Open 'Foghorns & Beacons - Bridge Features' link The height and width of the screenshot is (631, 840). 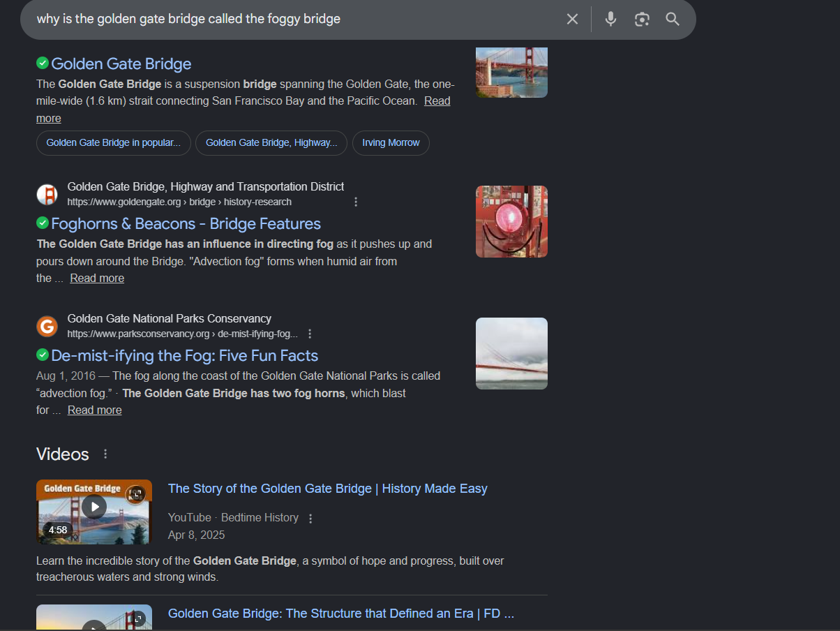click(186, 223)
